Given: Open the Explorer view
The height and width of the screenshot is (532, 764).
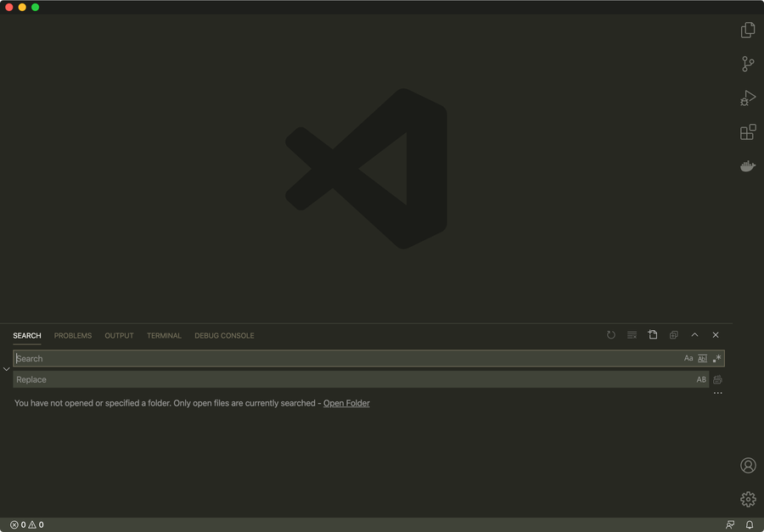Looking at the screenshot, I should (x=748, y=30).
